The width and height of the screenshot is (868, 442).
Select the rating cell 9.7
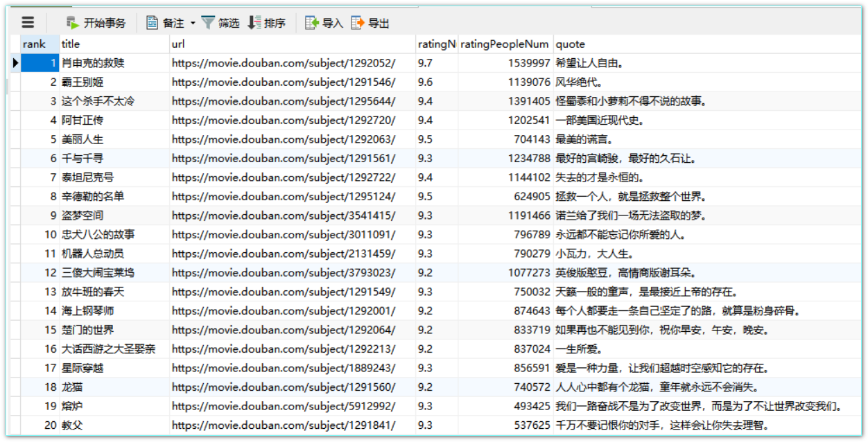tap(437, 63)
